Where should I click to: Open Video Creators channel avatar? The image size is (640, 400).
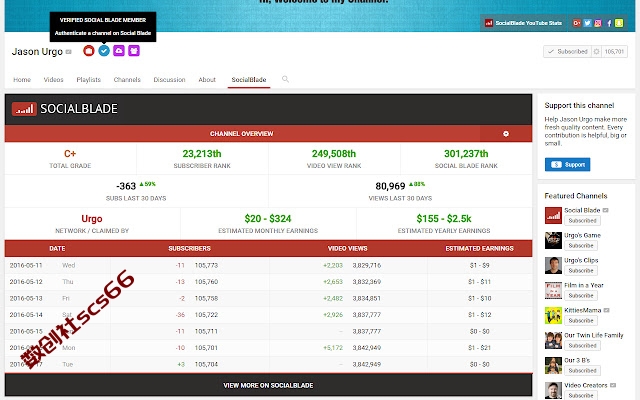[553, 390]
